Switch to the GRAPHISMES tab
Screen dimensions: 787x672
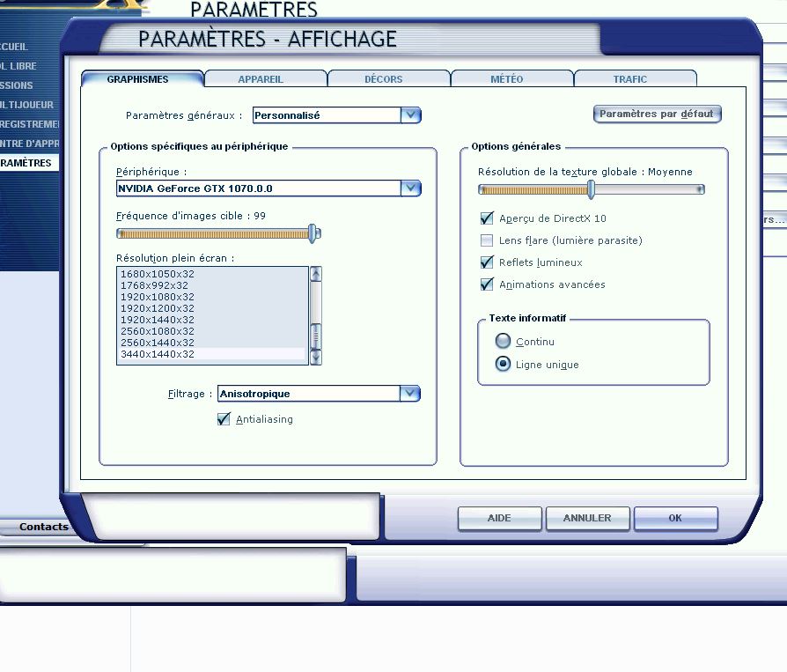click(142, 79)
